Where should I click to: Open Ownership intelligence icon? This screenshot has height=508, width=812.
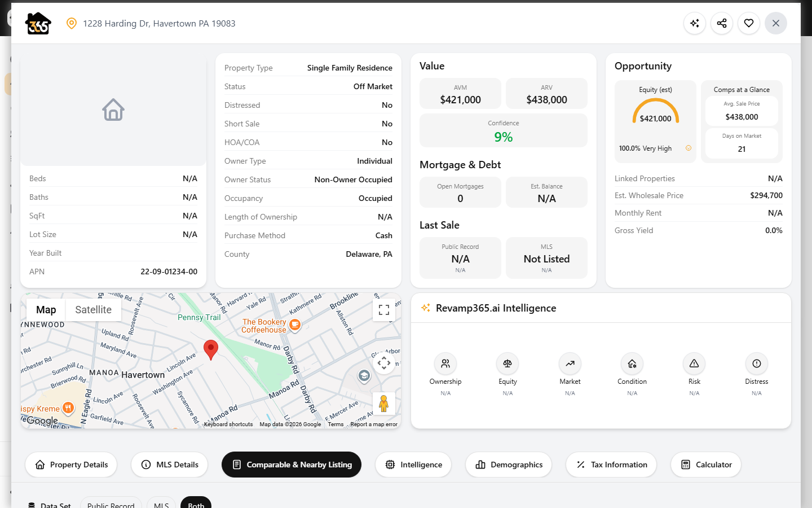coord(445,364)
